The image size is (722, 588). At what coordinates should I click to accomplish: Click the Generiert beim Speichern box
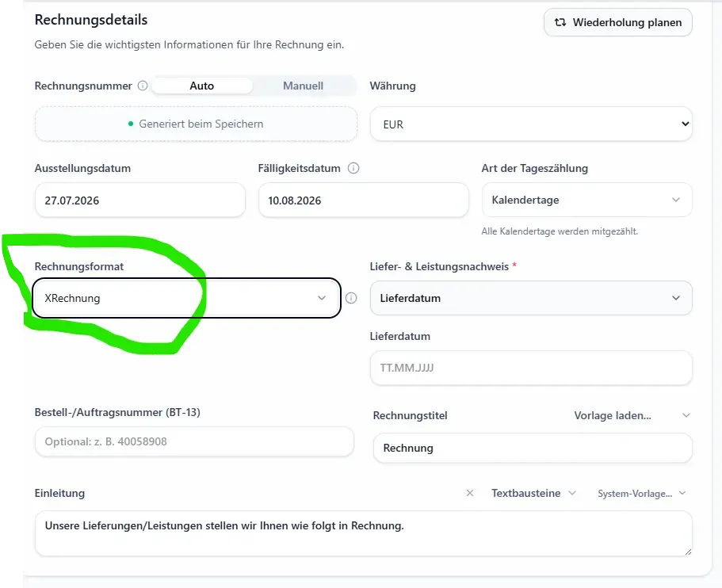click(197, 124)
